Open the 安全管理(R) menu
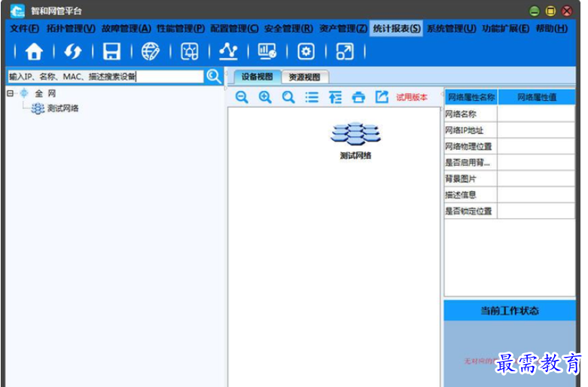Image resolution: width=588 pixels, height=387 pixels. click(289, 29)
